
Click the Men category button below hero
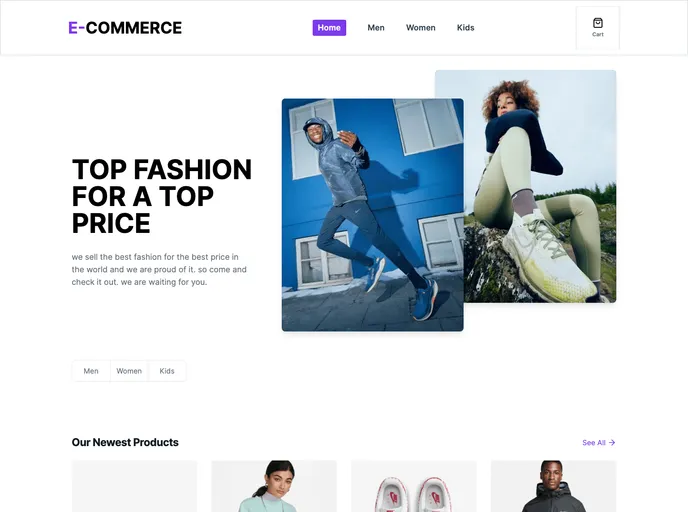pos(91,371)
